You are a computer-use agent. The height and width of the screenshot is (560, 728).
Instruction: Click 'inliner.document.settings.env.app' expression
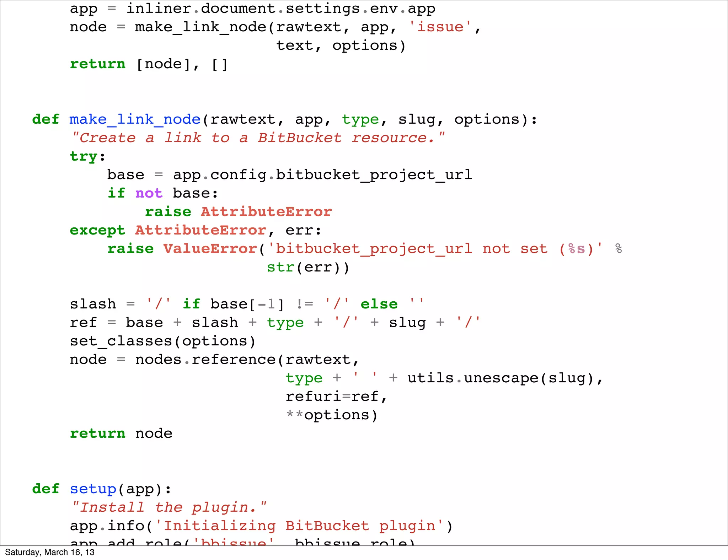click(x=281, y=9)
